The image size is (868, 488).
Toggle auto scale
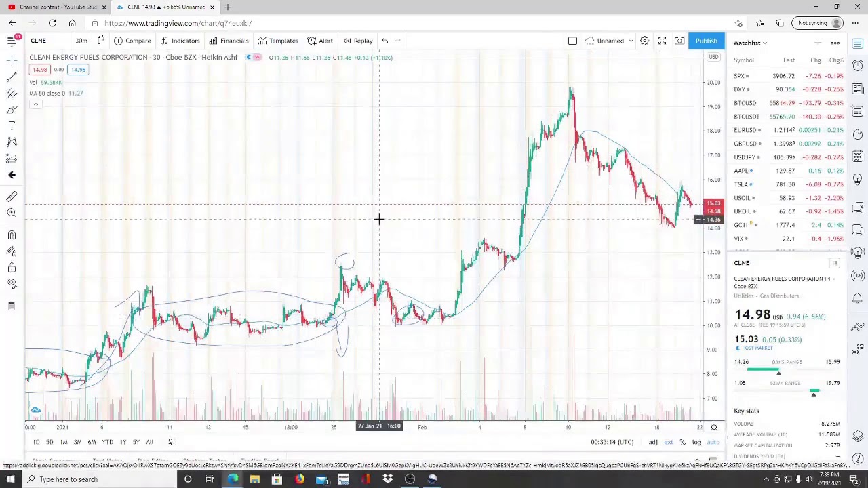point(713,442)
